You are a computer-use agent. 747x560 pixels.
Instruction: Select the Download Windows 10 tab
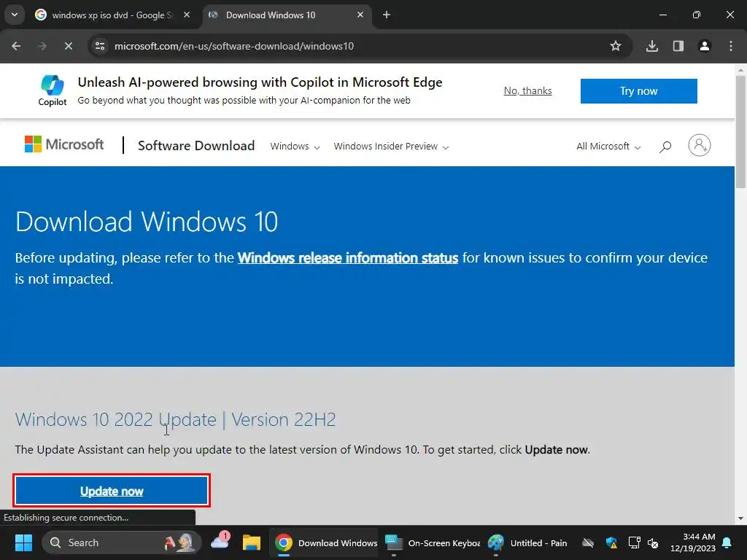(x=286, y=15)
